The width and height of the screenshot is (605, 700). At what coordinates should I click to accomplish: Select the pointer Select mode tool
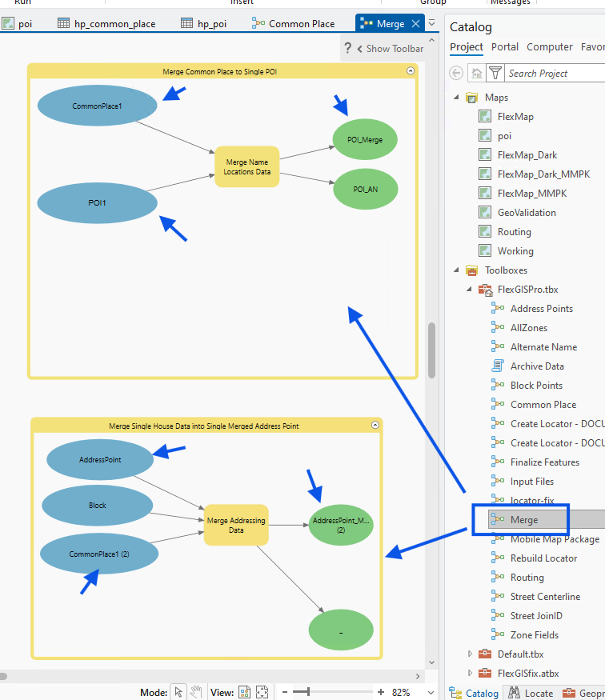178,692
